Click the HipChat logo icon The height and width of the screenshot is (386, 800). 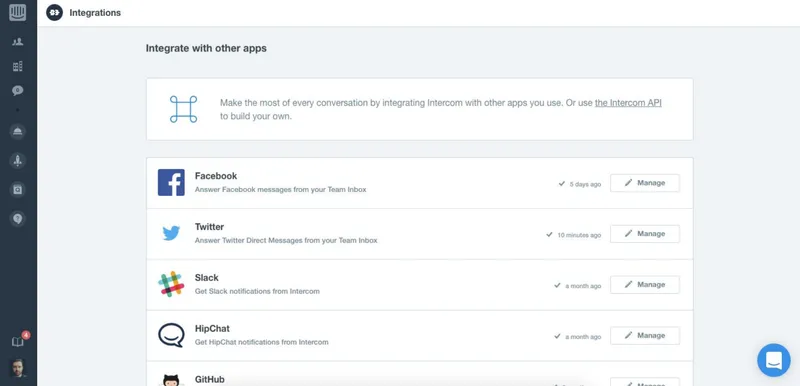tap(171, 335)
